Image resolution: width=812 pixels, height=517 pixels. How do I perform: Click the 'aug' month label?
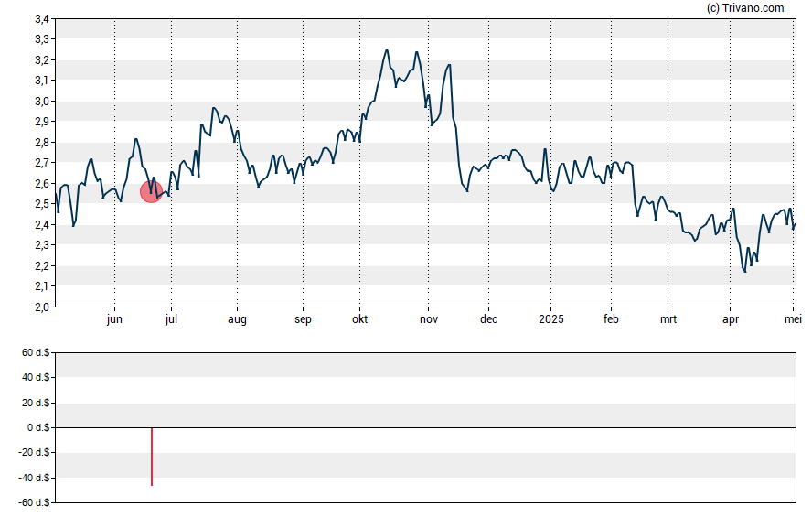[x=237, y=319]
